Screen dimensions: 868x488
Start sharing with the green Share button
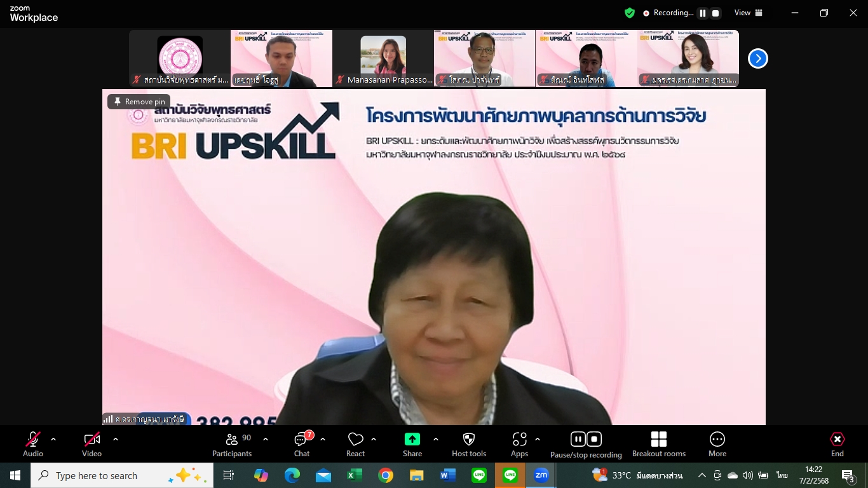point(412,444)
